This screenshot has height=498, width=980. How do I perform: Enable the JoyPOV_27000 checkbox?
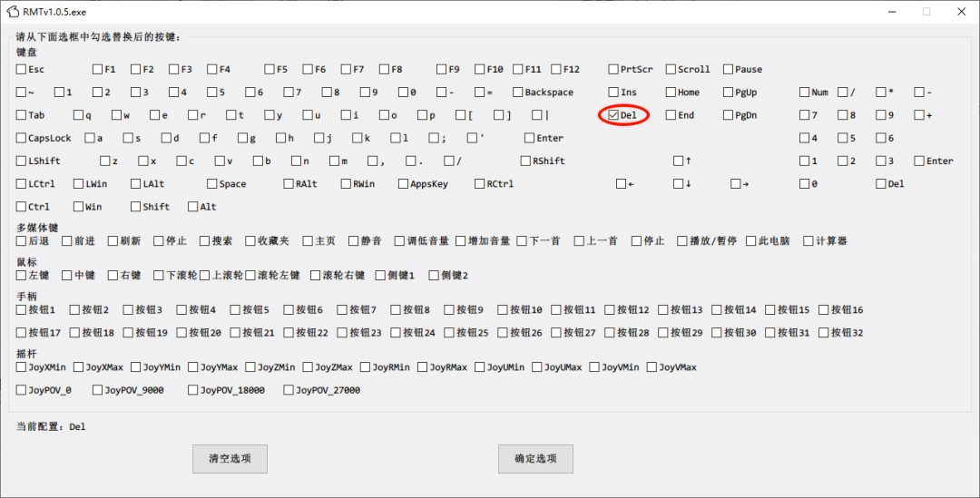point(289,390)
